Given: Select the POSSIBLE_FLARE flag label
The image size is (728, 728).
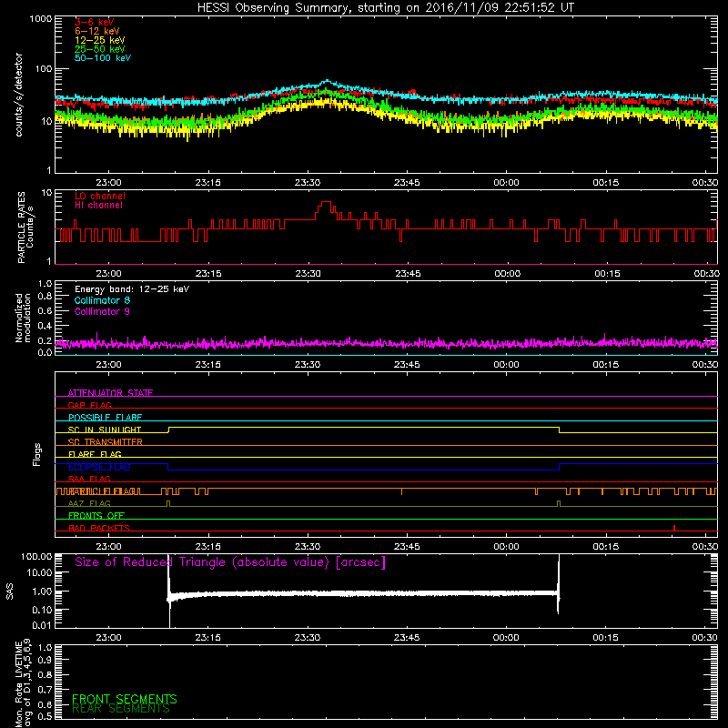Looking at the screenshot, I should point(105,418).
